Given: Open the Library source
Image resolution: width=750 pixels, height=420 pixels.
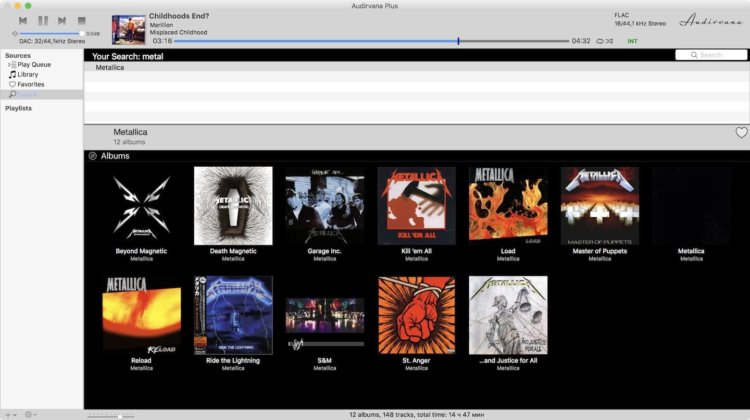Looking at the screenshot, I should (x=28, y=75).
